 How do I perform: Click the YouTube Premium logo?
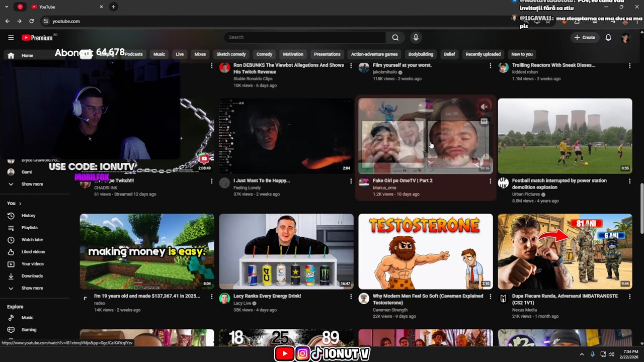37,38
